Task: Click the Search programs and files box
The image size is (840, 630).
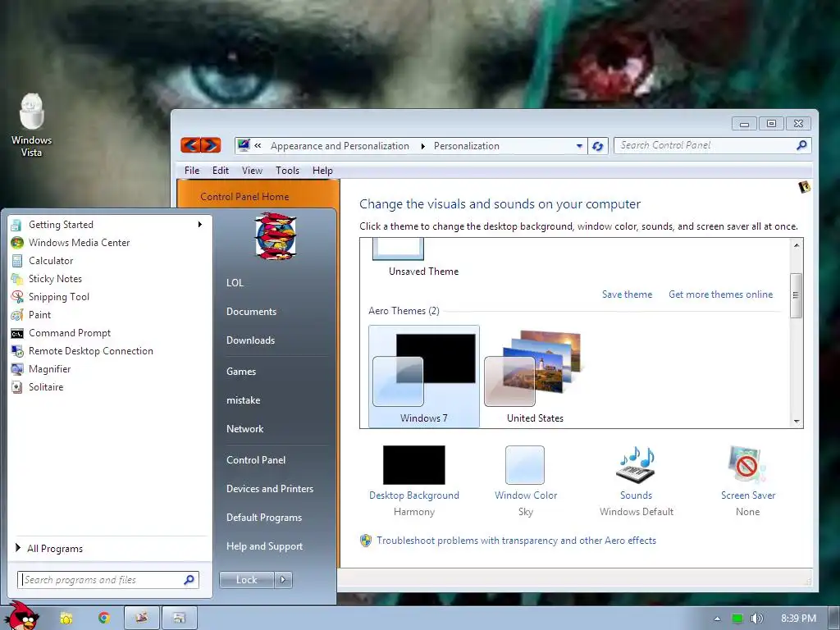Action: coord(108,580)
